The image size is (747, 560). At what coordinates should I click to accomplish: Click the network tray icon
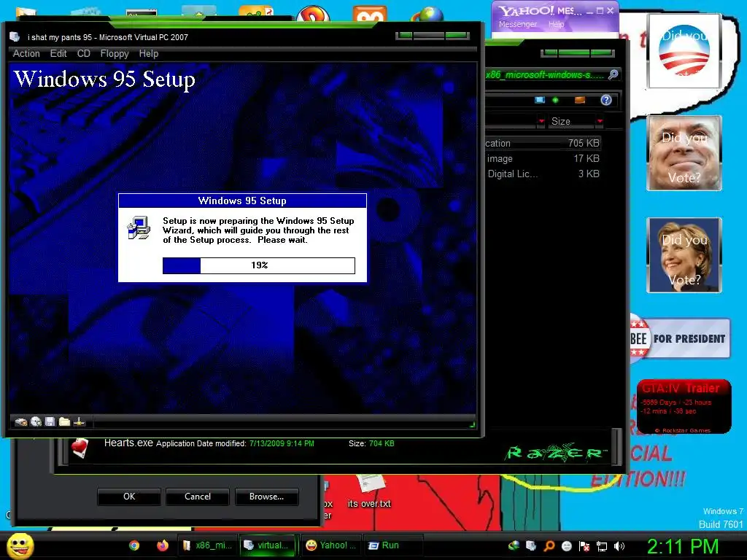(602, 546)
